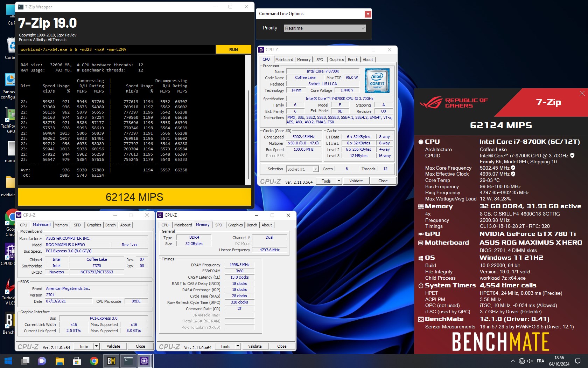Open the Priority dropdown set to Realtime
The height and width of the screenshot is (368, 588).
click(325, 28)
